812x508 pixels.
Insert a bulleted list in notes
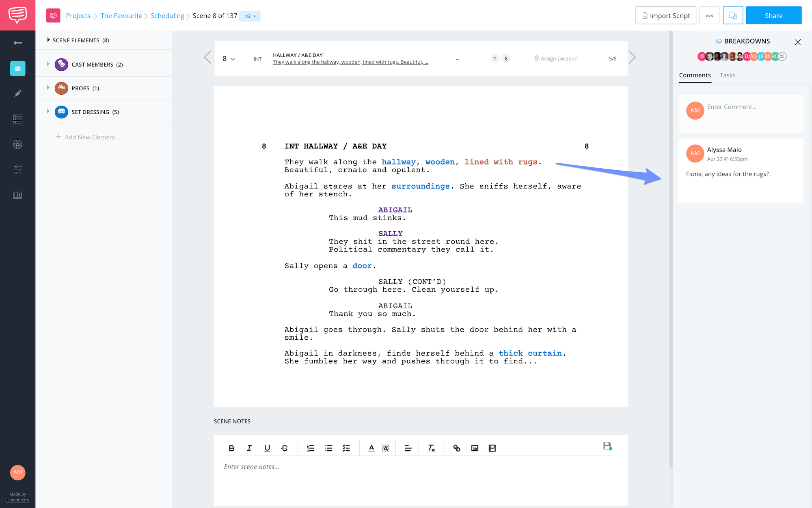[328, 448]
